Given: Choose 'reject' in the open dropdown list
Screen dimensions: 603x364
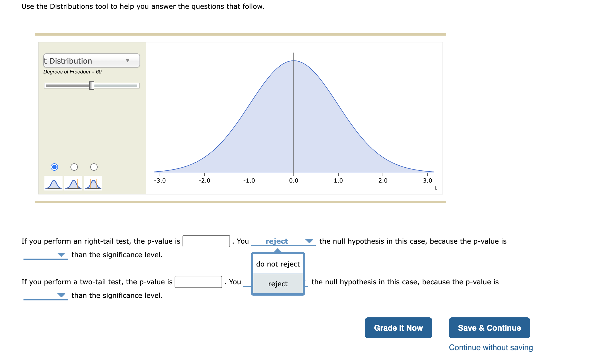Looking at the screenshot, I should (x=278, y=284).
